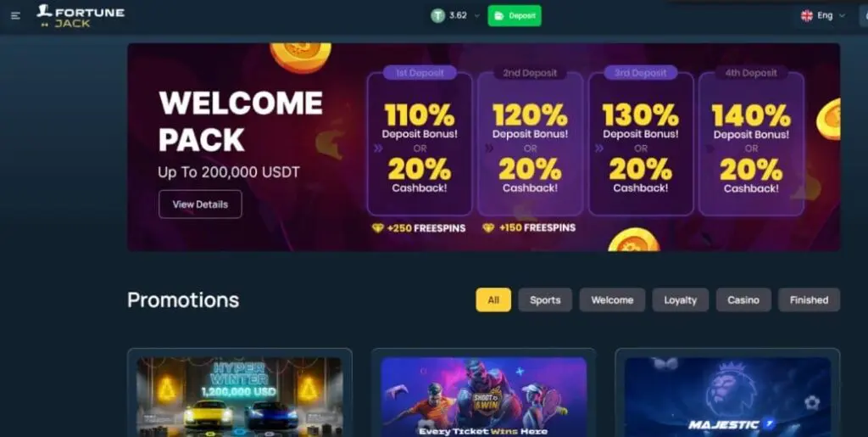Click the View Details button

[x=200, y=204]
